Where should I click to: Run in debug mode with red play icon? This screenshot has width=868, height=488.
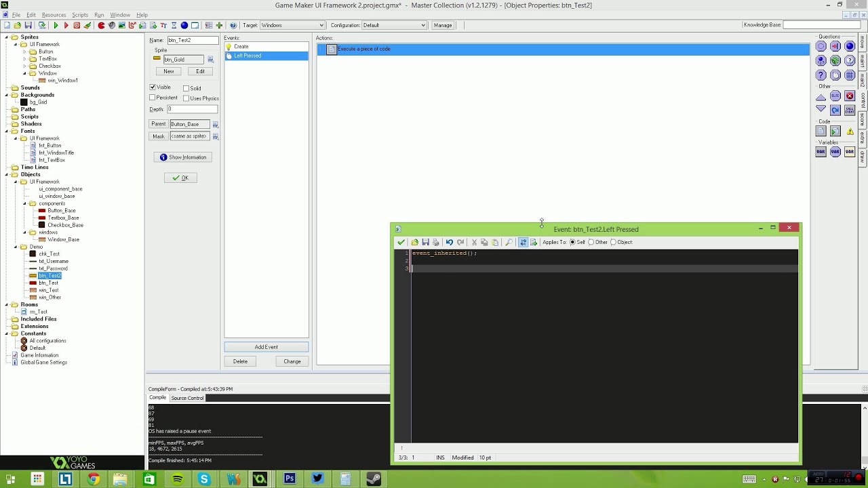coord(66,25)
